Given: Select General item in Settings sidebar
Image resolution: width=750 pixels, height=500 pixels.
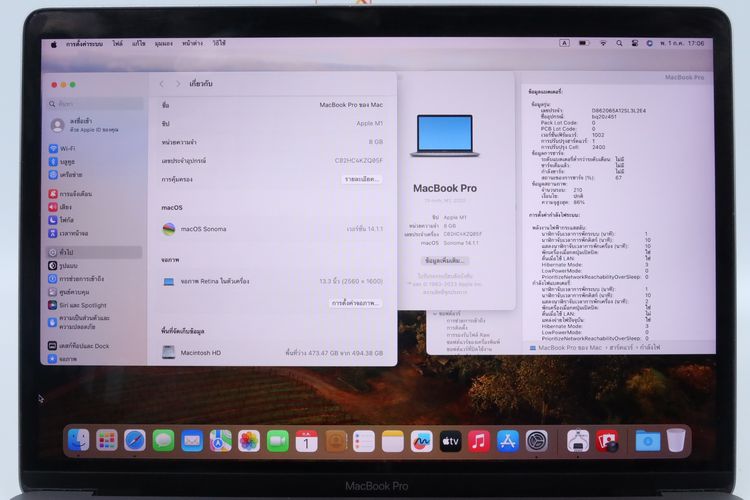Looking at the screenshot, I should pos(94,252).
